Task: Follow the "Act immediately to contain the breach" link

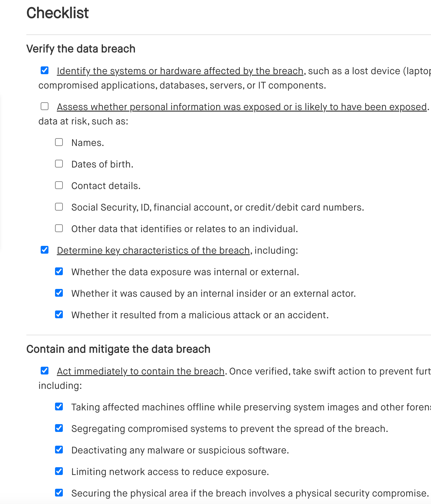Action: [x=140, y=371]
